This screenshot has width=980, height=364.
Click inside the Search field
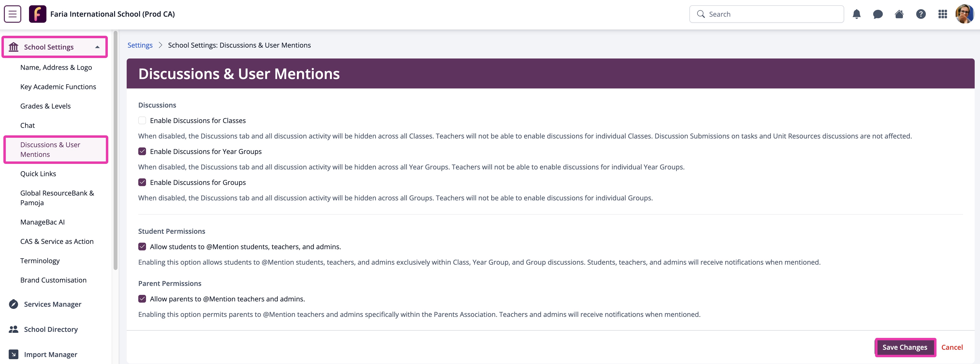pyautogui.click(x=766, y=14)
